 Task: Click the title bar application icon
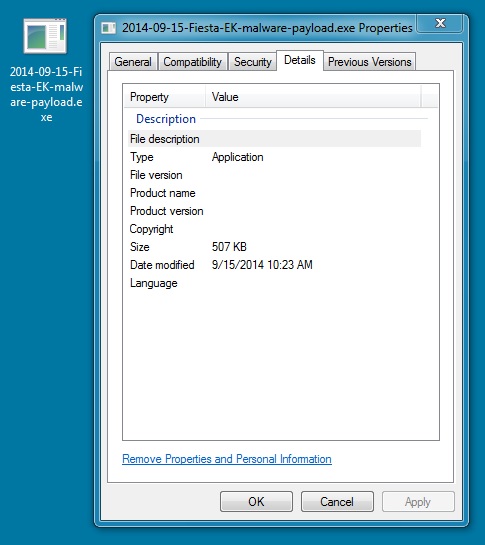point(108,28)
